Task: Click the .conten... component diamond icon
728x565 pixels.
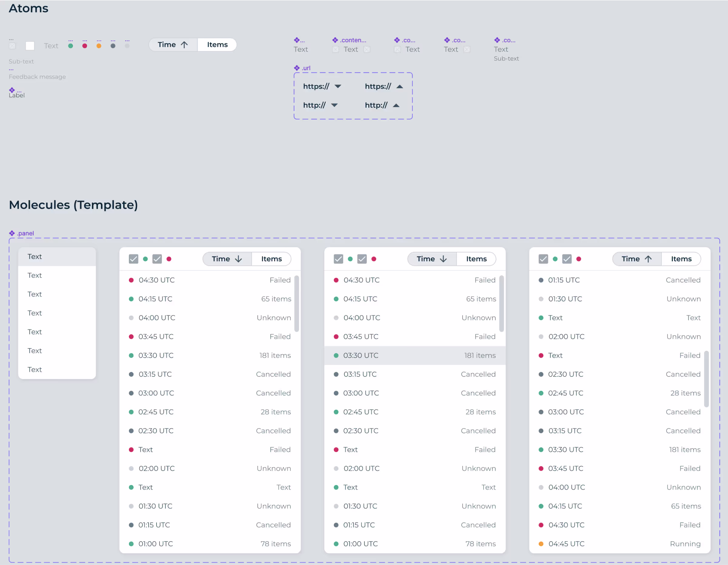Action: pyautogui.click(x=335, y=40)
